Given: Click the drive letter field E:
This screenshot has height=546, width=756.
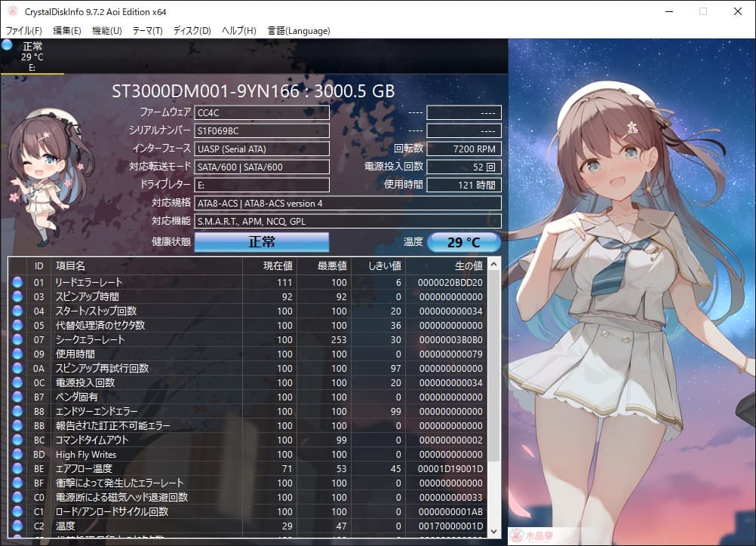Looking at the screenshot, I should (262, 185).
